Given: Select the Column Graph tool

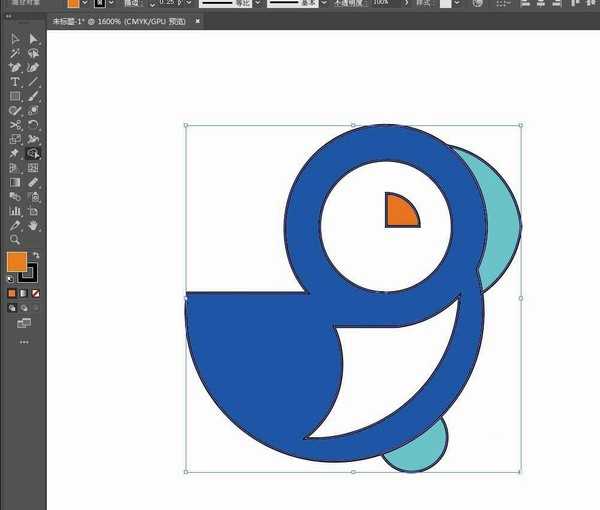Looking at the screenshot, I should click(15, 211).
